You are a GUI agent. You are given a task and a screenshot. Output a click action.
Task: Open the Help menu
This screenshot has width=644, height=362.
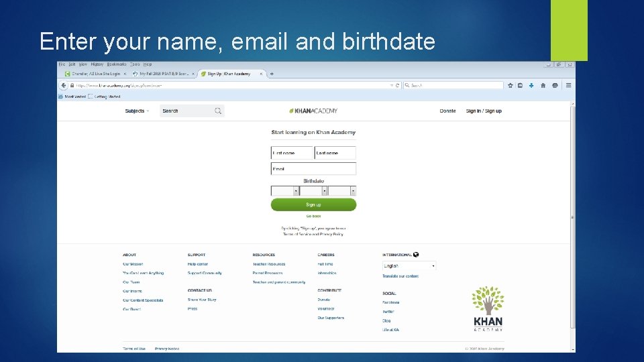[148, 64]
